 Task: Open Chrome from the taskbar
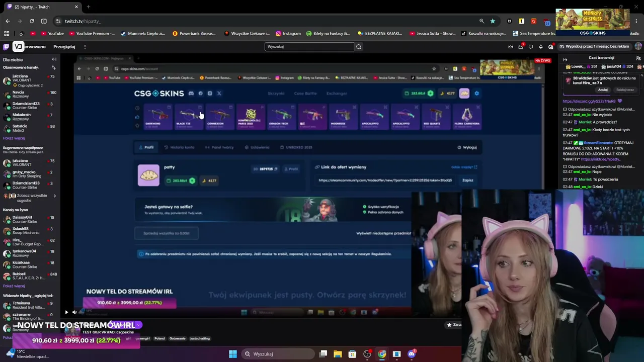[382, 354]
